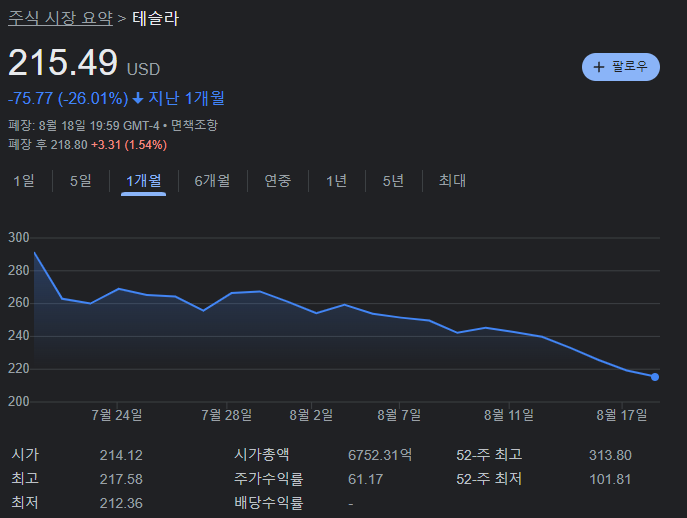Click the 배당수익률 label
Screen dimensions: 687x518
coord(269,503)
